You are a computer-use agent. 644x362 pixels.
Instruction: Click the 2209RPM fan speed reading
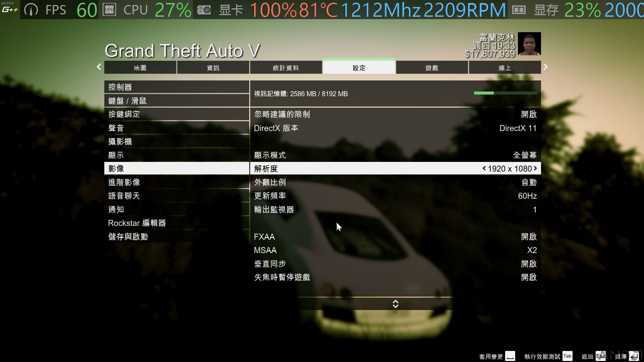465,10
